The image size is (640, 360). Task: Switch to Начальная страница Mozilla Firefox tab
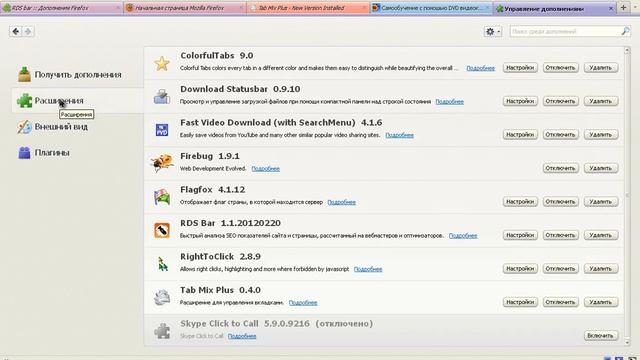184,8
